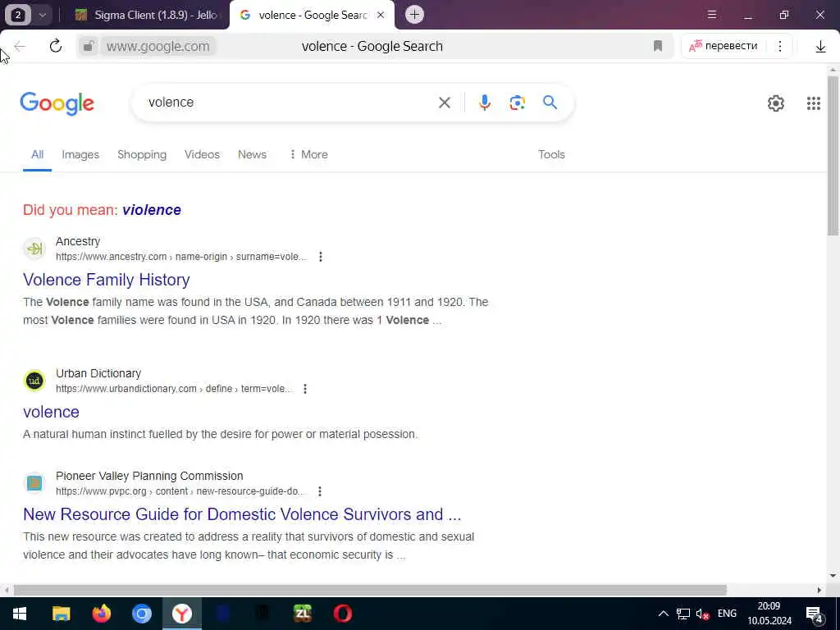The height and width of the screenshot is (630, 840).
Task: Switch to Shopping results
Action: (142, 154)
